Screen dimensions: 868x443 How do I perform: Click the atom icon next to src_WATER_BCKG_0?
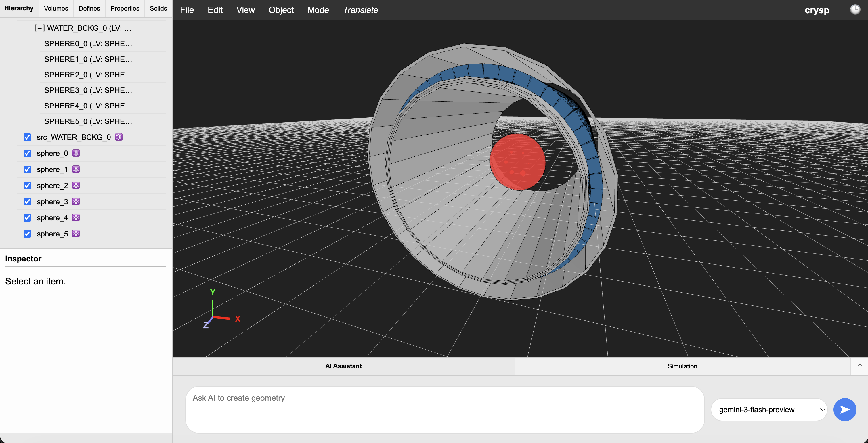coord(118,137)
